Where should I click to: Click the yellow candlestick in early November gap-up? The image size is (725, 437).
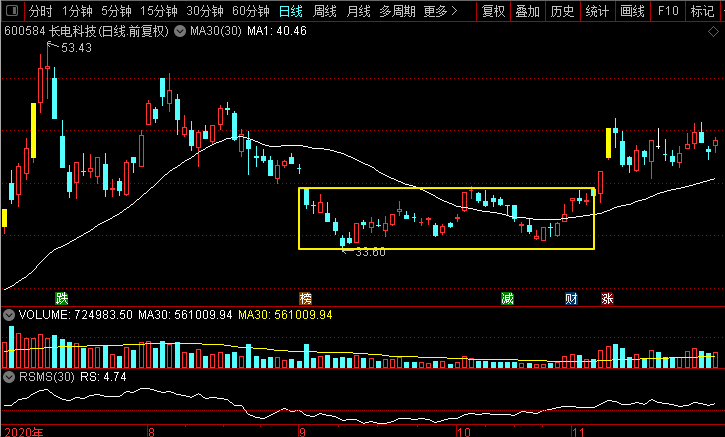point(608,143)
